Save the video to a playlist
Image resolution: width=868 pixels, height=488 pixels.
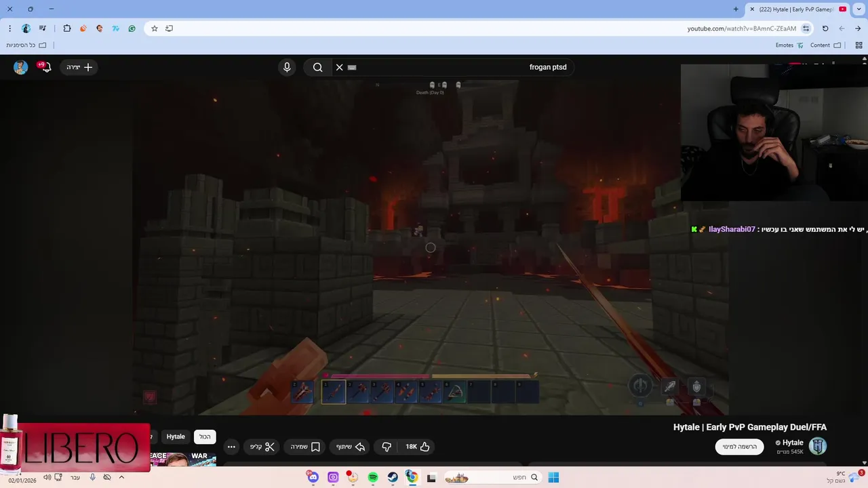click(305, 447)
